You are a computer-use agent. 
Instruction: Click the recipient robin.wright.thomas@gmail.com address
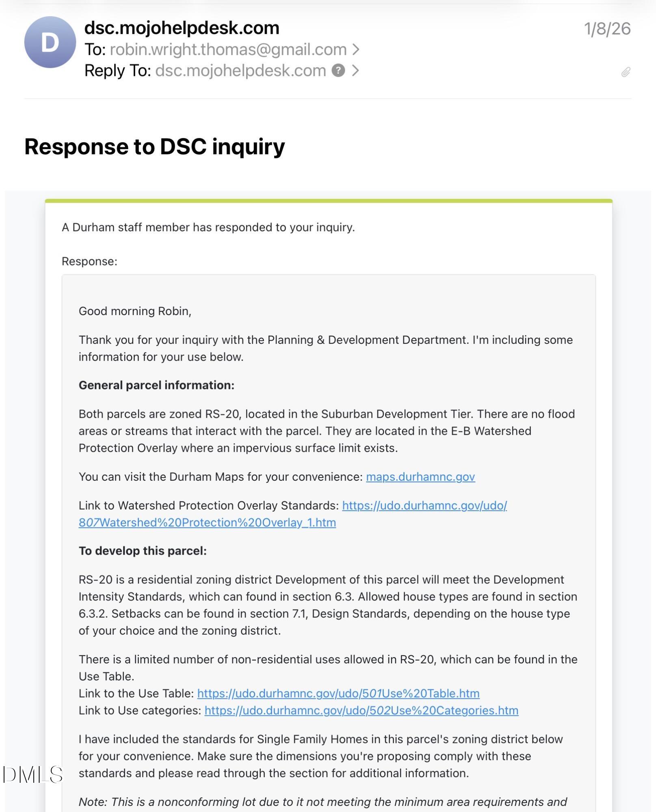[228, 50]
